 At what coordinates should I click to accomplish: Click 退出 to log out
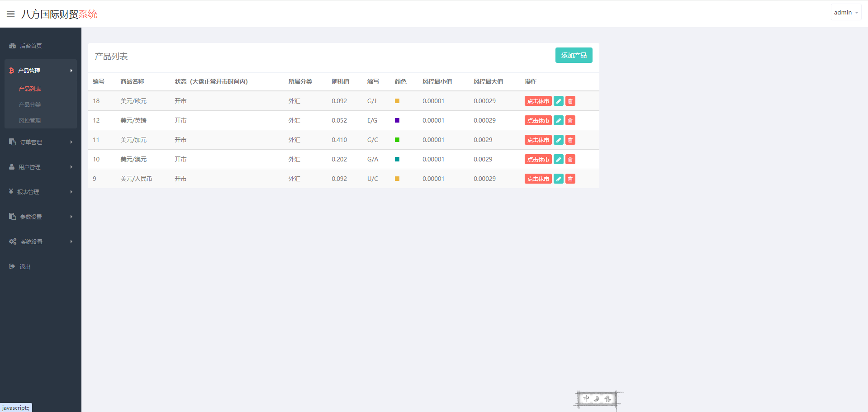pyautogui.click(x=25, y=267)
